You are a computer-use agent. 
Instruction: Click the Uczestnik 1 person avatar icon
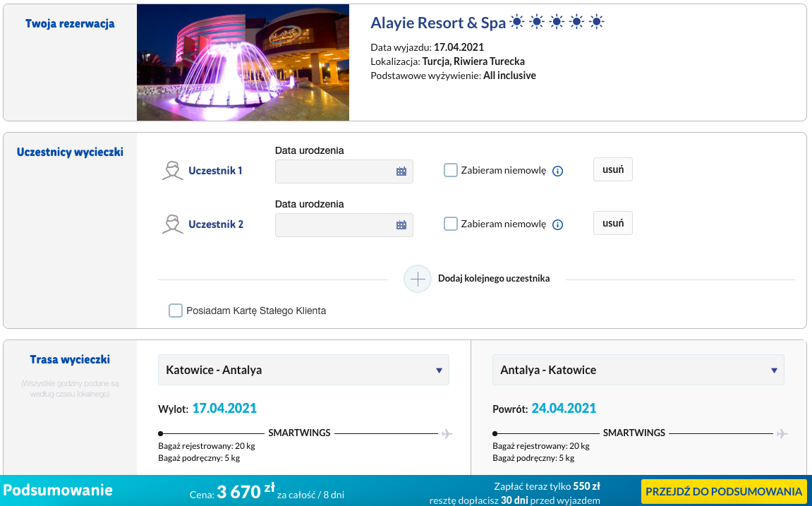[x=172, y=170]
